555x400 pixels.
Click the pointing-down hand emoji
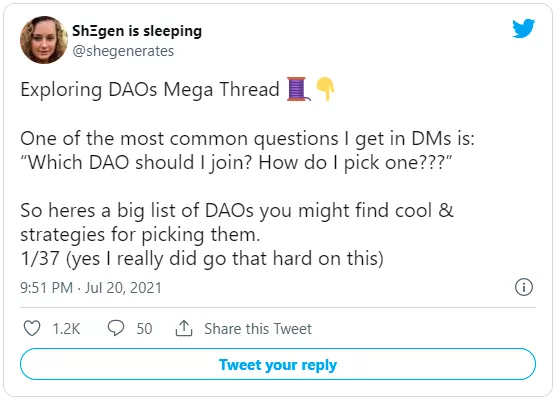point(325,89)
